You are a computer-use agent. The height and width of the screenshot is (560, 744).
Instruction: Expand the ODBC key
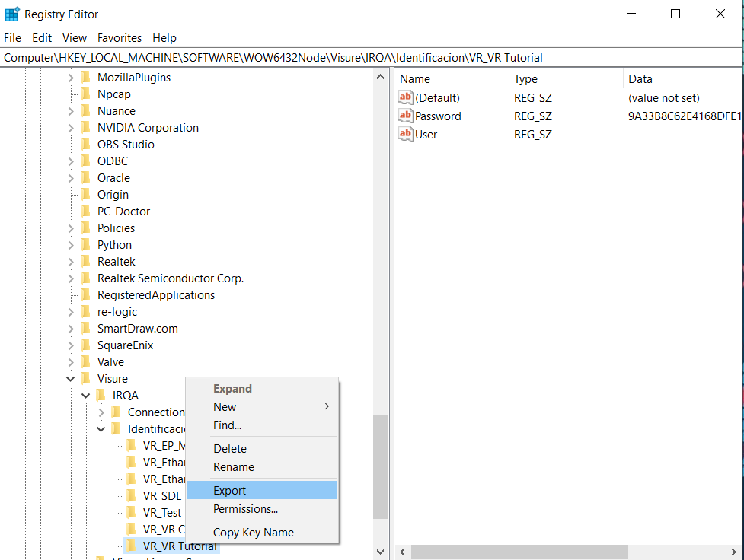point(71,161)
